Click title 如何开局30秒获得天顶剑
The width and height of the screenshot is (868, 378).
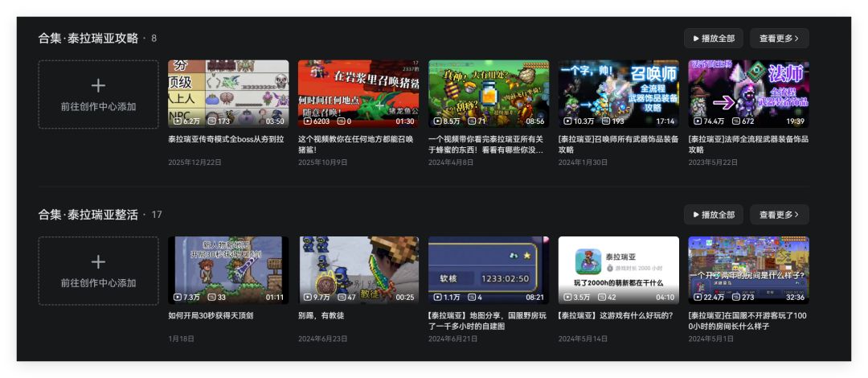click(x=211, y=315)
